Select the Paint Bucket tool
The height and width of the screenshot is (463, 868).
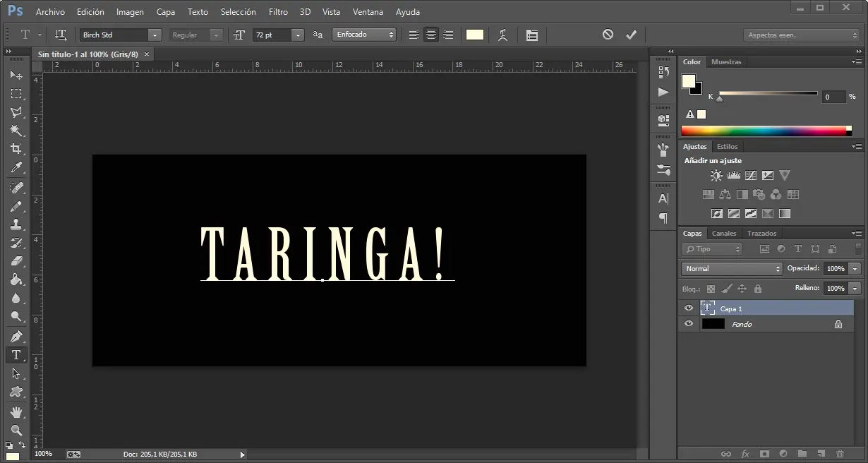pyautogui.click(x=16, y=279)
